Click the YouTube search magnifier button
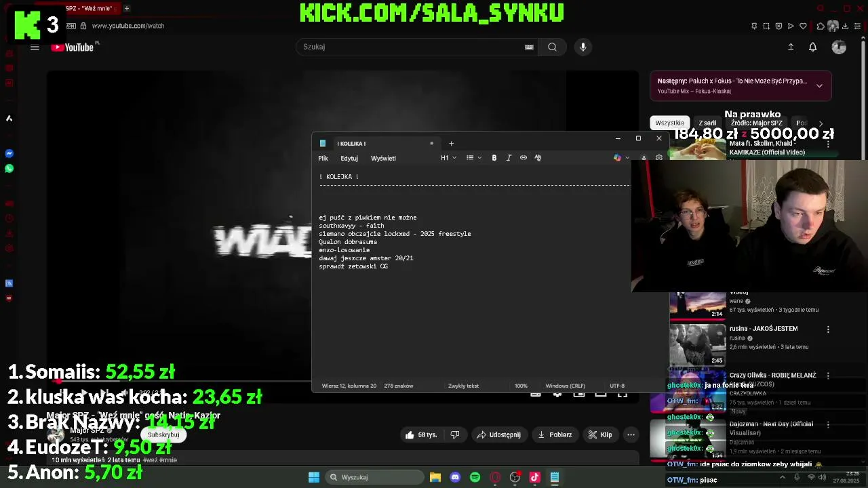The width and height of the screenshot is (868, 488). point(552,47)
